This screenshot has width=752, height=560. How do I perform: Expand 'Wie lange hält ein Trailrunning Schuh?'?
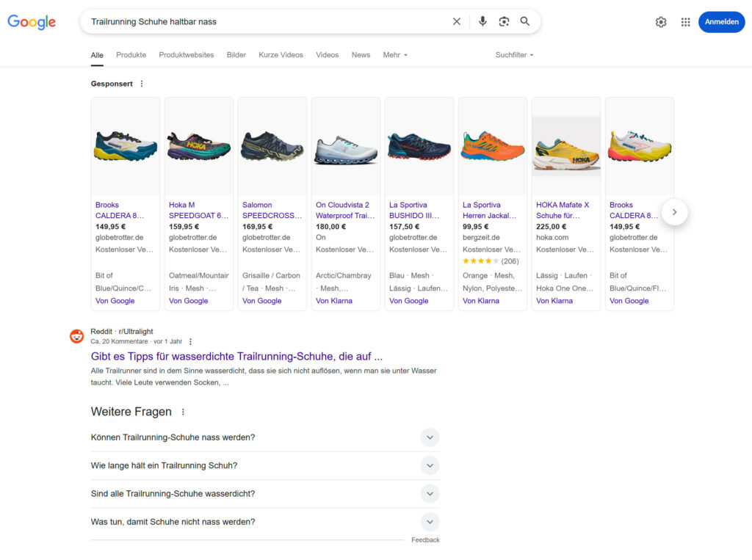[264, 465]
